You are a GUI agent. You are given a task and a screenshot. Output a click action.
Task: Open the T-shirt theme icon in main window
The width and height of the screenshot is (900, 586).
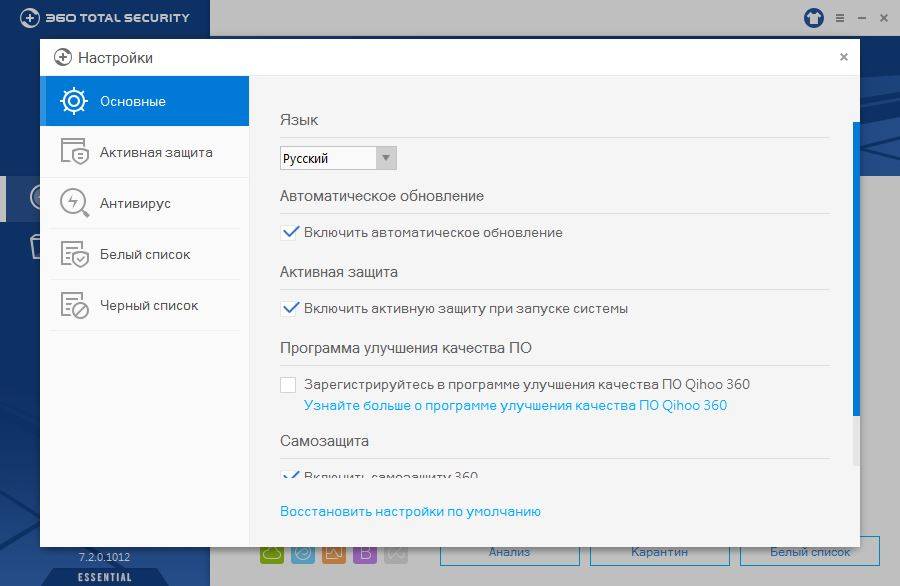pyautogui.click(x=813, y=18)
